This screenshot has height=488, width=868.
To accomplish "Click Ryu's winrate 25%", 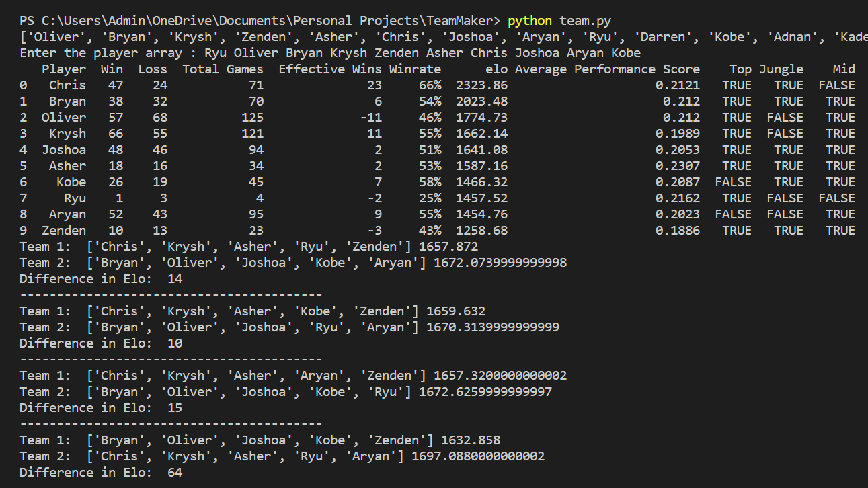I will pyautogui.click(x=430, y=198).
